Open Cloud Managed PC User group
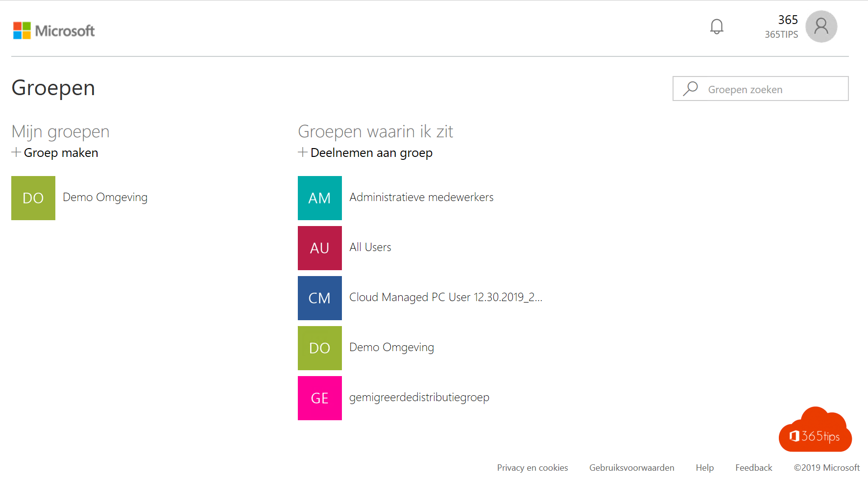The height and width of the screenshot is (482, 868). [x=446, y=297]
